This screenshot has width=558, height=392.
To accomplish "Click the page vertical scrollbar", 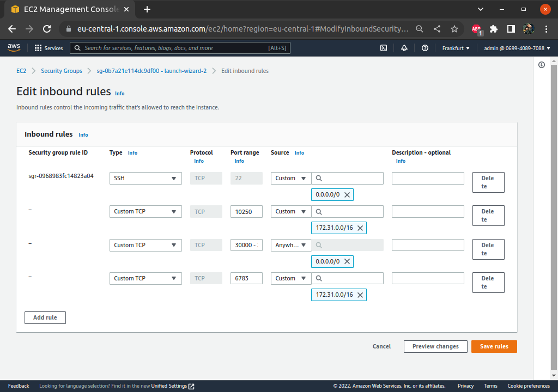I will coord(554,217).
